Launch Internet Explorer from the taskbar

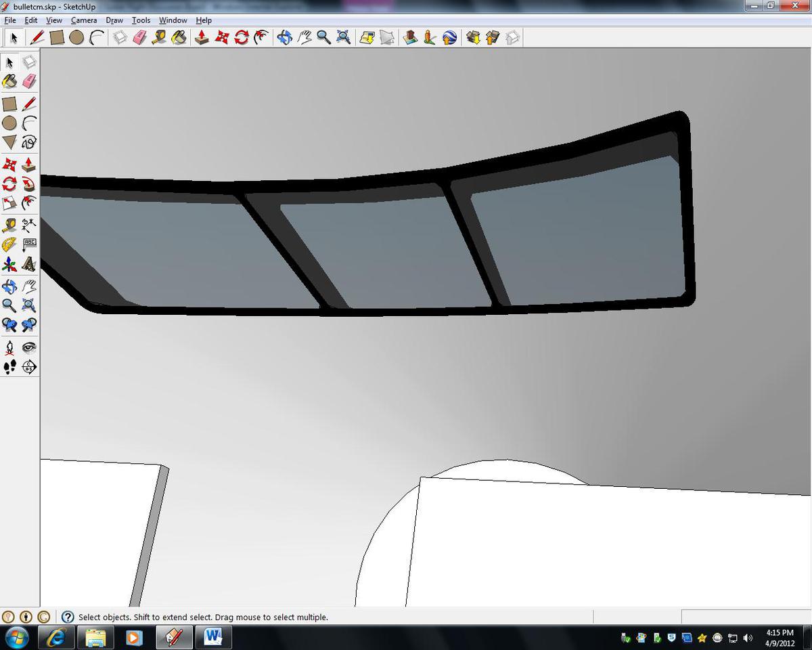click(x=56, y=637)
